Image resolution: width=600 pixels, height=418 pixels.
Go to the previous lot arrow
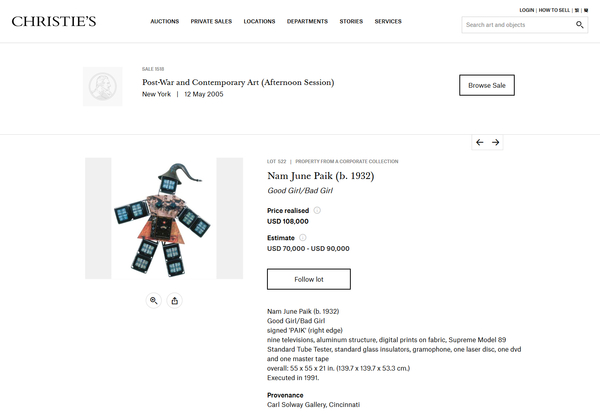(x=480, y=143)
